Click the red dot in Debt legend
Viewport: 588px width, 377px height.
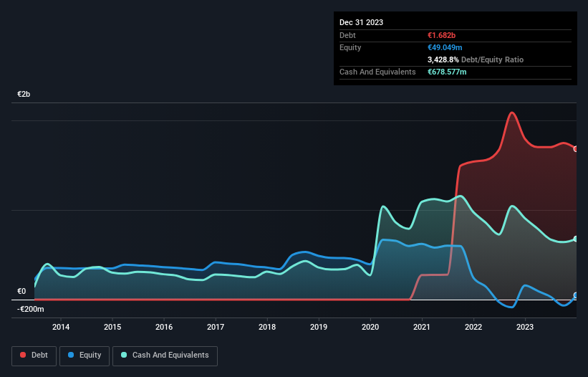(x=23, y=355)
